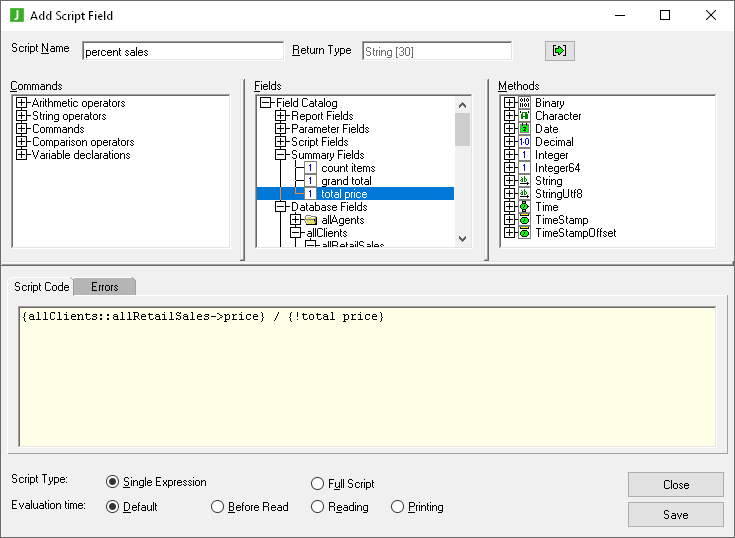Click the Script Name input field
Image resolution: width=735 pixels, height=538 pixels.
[x=182, y=51]
